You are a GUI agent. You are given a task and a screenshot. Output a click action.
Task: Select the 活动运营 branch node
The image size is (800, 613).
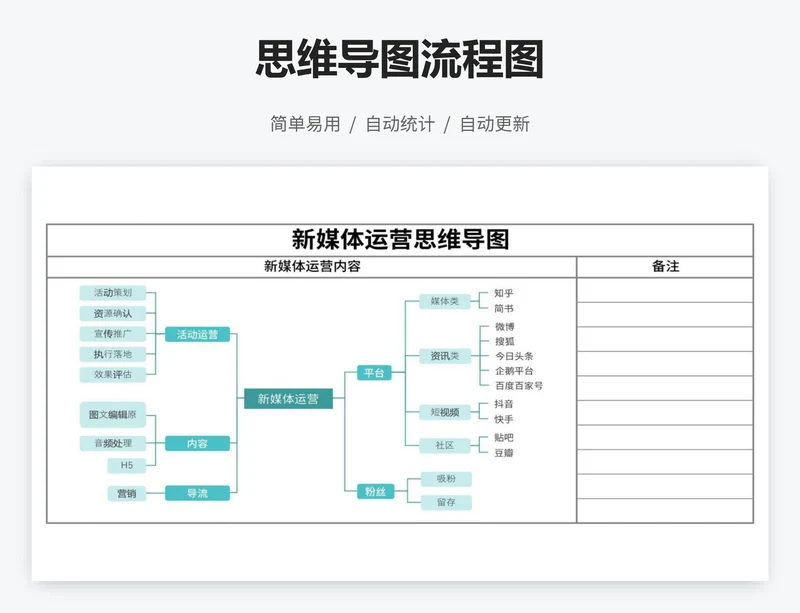tap(197, 334)
